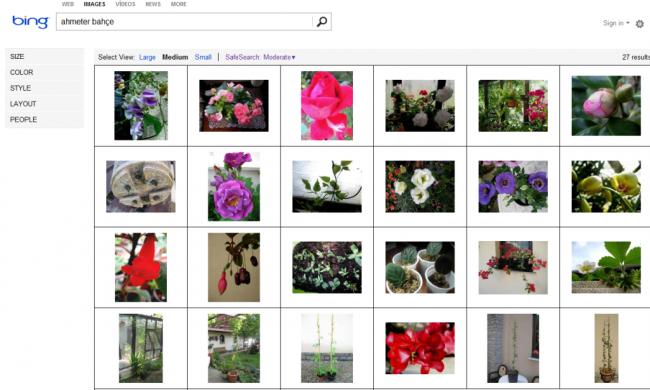The width and height of the screenshot is (650, 390).
Task: Expand the STYLE filter
Action: pyautogui.click(x=44, y=88)
